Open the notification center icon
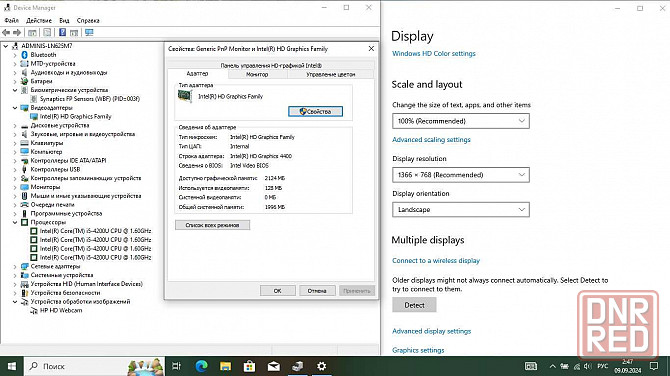Image resolution: width=670 pixels, height=376 pixels. tap(654, 366)
